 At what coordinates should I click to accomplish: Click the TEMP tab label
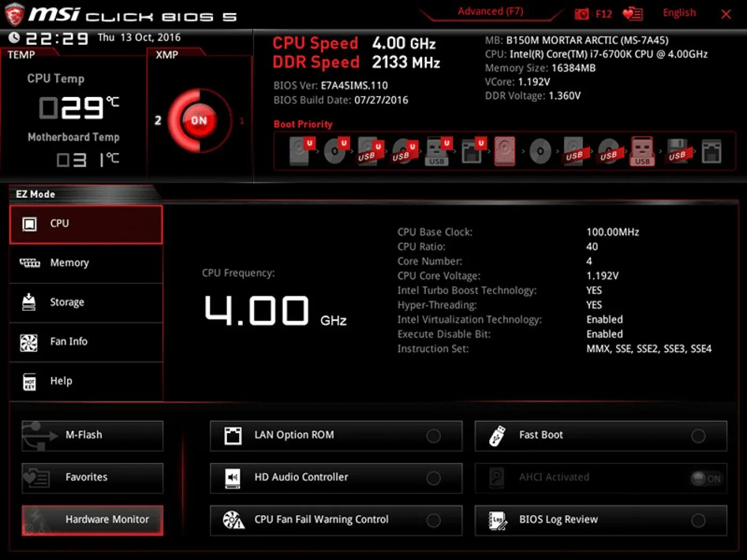click(21, 54)
